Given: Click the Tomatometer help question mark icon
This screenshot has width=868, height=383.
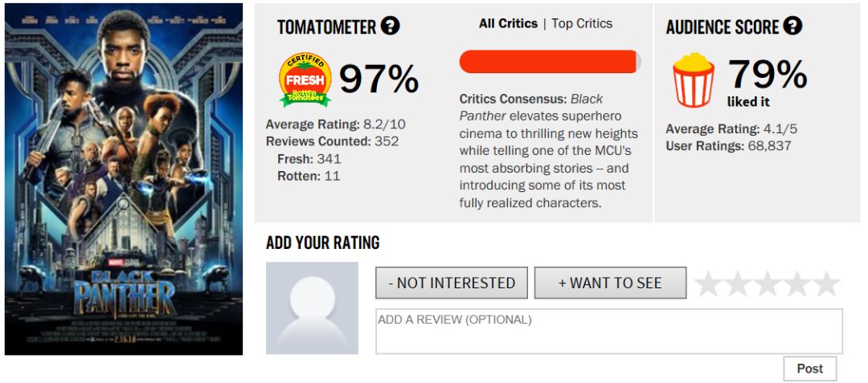Looking at the screenshot, I should (x=390, y=26).
